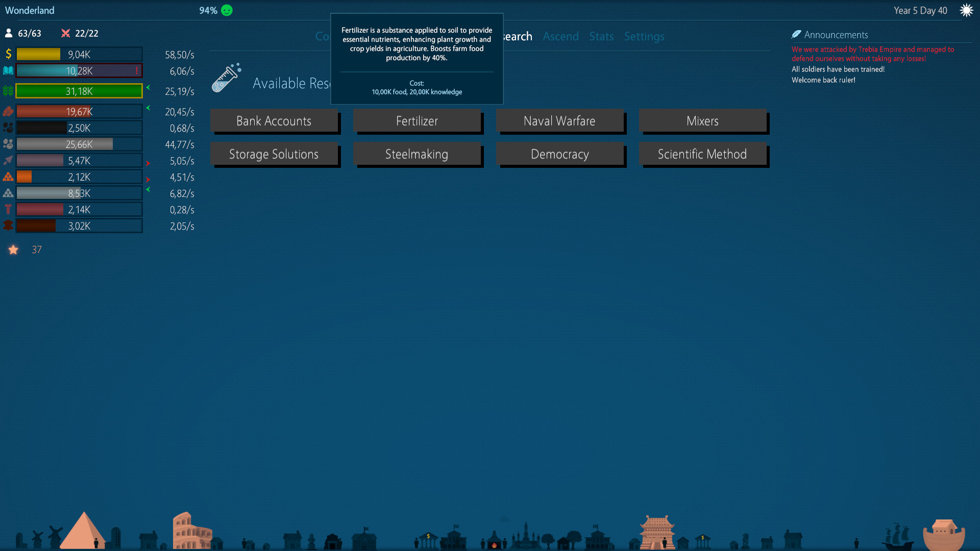
Task: Toggle the green arrow next to silver bars
Action: (148, 190)
